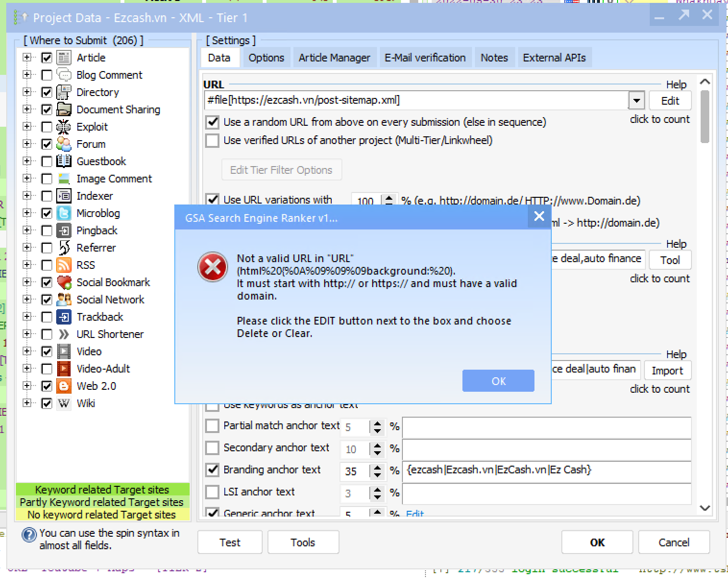Increase Branding anchor text percent stepper
Viewport: 728px width, 578px height.
point(377,468)
